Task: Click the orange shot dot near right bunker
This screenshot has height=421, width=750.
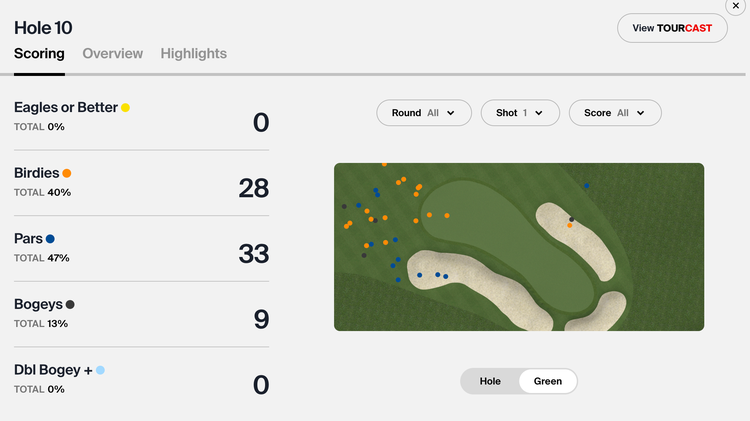Action: click(x=570, y=226)
